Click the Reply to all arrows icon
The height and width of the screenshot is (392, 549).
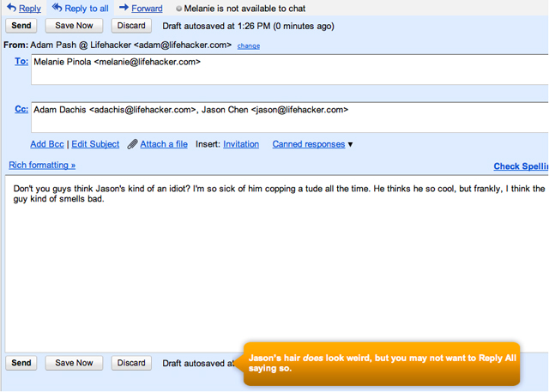tap(57, 8)
